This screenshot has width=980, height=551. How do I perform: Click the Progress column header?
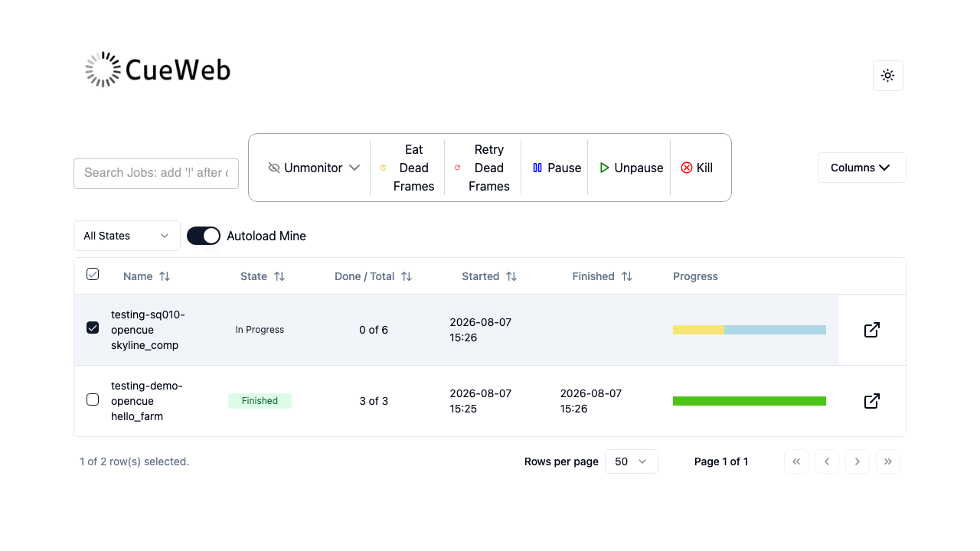tap(695, 276)
